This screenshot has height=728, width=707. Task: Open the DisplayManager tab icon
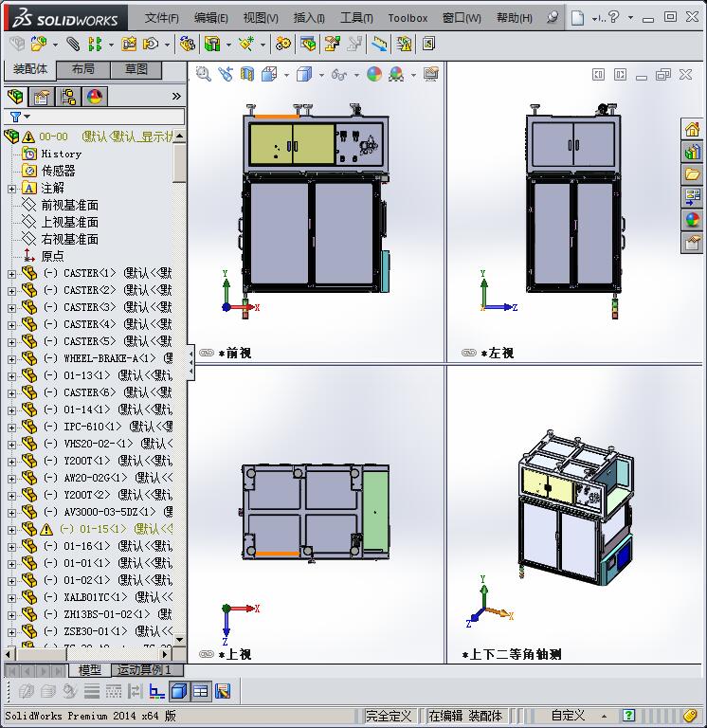point(95,97)
